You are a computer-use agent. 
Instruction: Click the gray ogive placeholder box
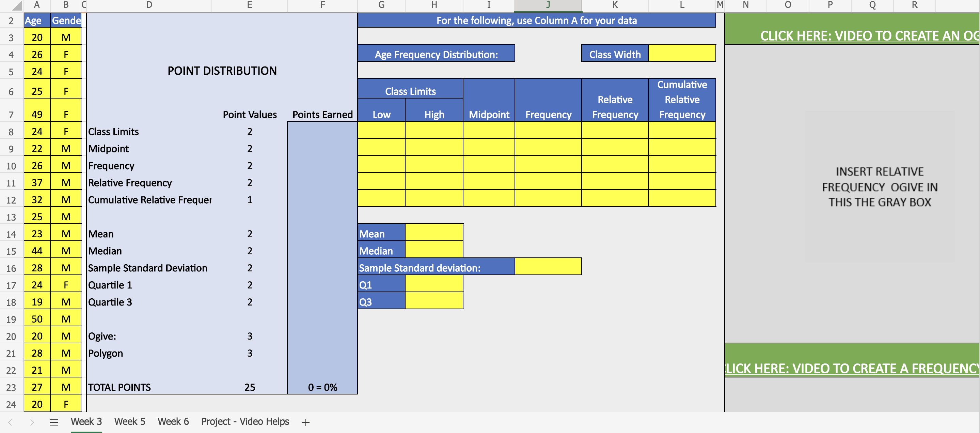tap(879, 186)
